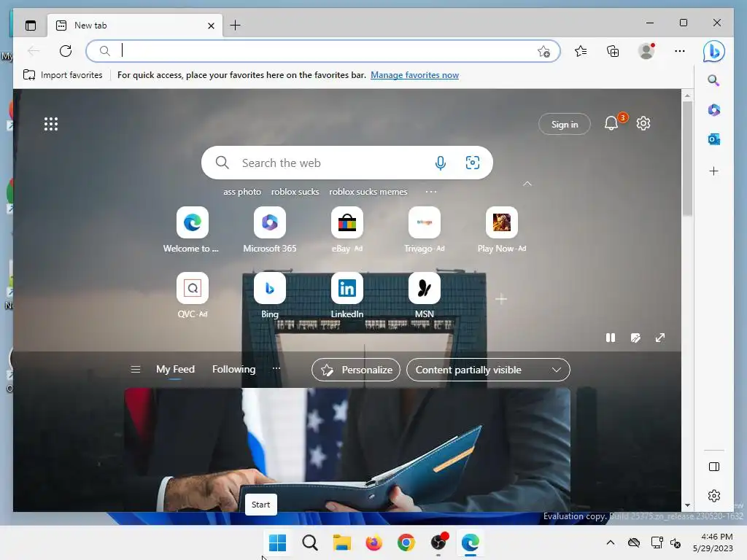Open more feed options ellipsis
The height and width of the screenshot is (560, 747).
pos(276,368)
